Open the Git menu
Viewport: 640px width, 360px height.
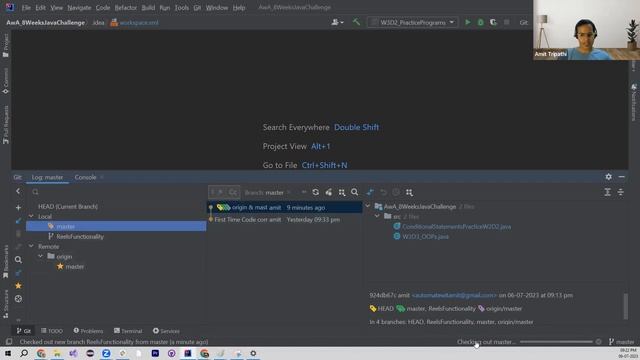pyautogui.click(x=197, y=7)
